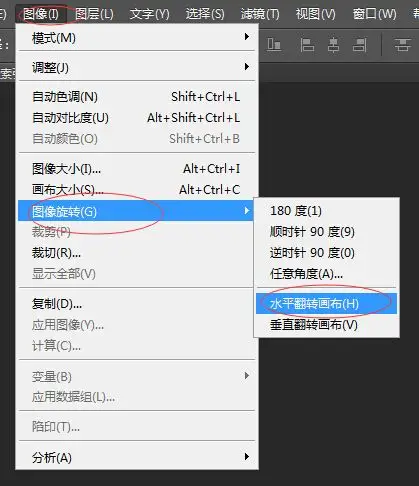Click the align left edges icon
The height and width of the screenshot is (486, 419).
[x=307, y=45]
